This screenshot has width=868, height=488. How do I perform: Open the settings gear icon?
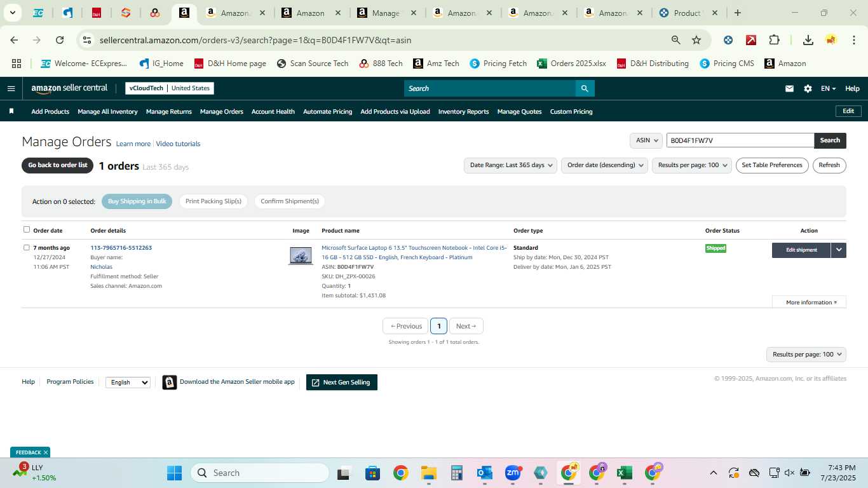pyautogui.click(x=808, y=88)
